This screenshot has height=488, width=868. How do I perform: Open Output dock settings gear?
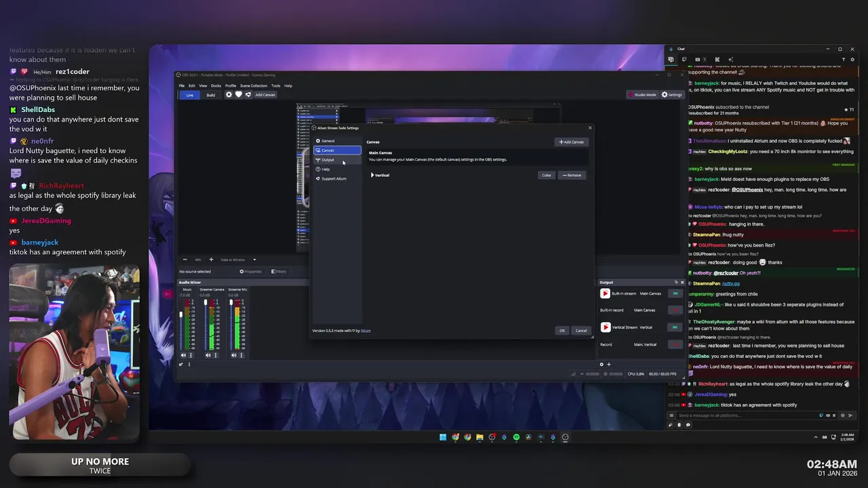coord(601,365)
